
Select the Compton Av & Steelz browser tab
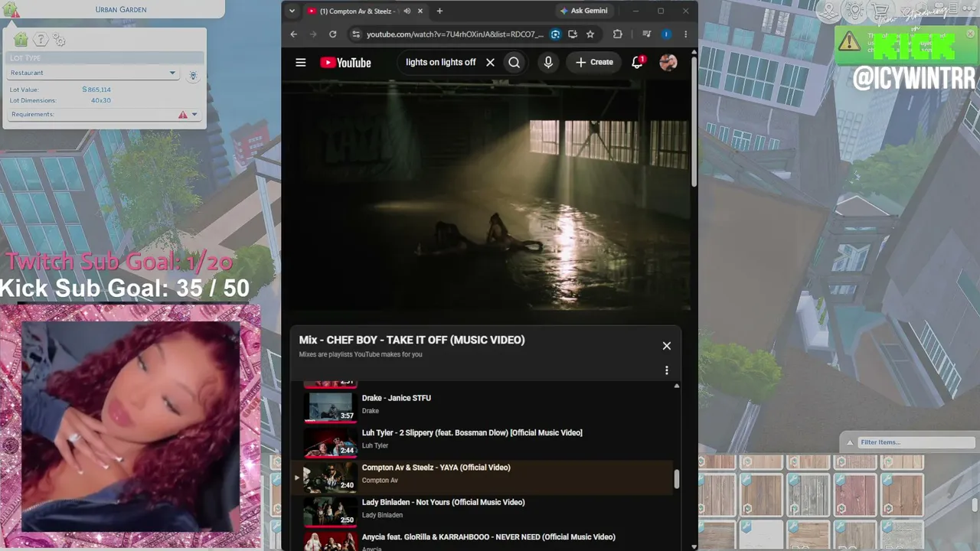coord(365,11)
